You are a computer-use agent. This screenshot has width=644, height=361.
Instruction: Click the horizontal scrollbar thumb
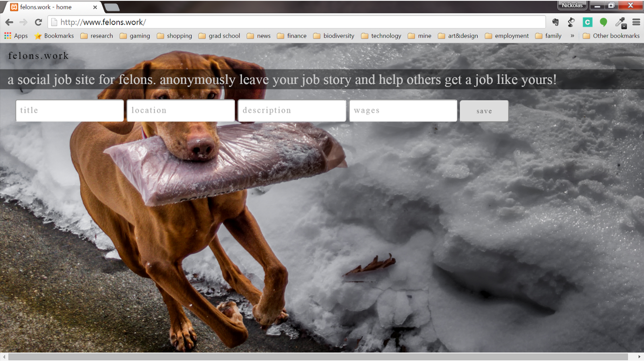(318, 357)
